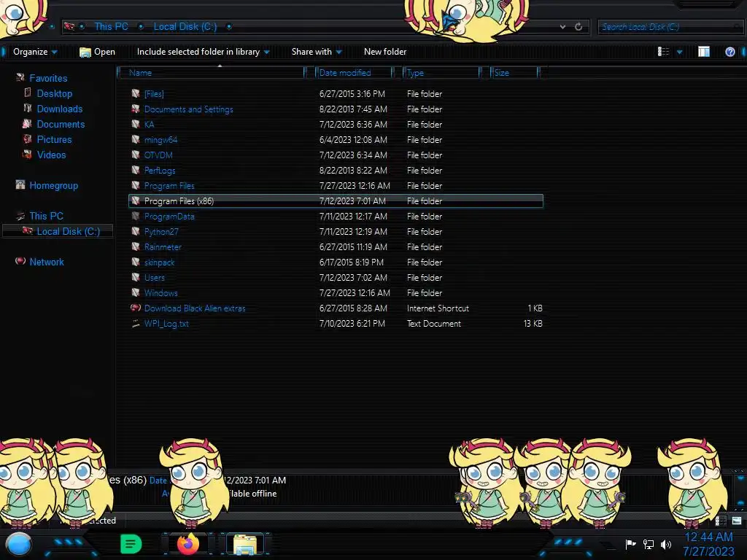Select Homegroup in the navigation pane
Viewport: 747px width, 560px height.
click(53, 185)
